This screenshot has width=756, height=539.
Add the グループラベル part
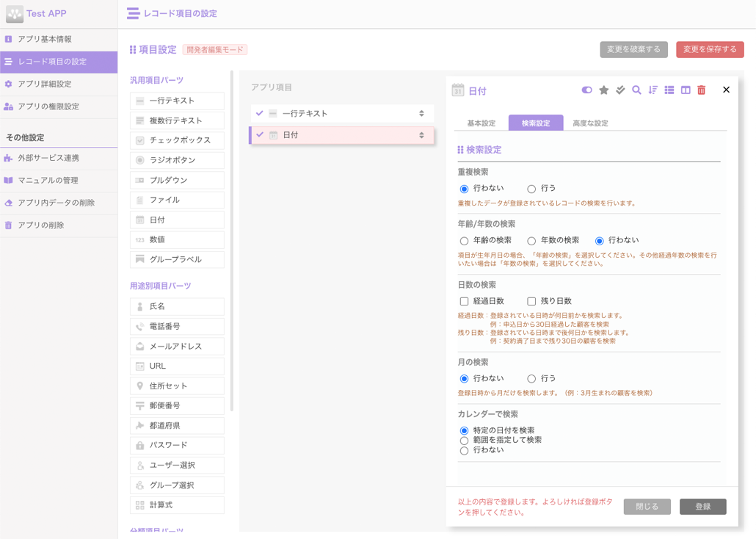click(x=177, y=260)
